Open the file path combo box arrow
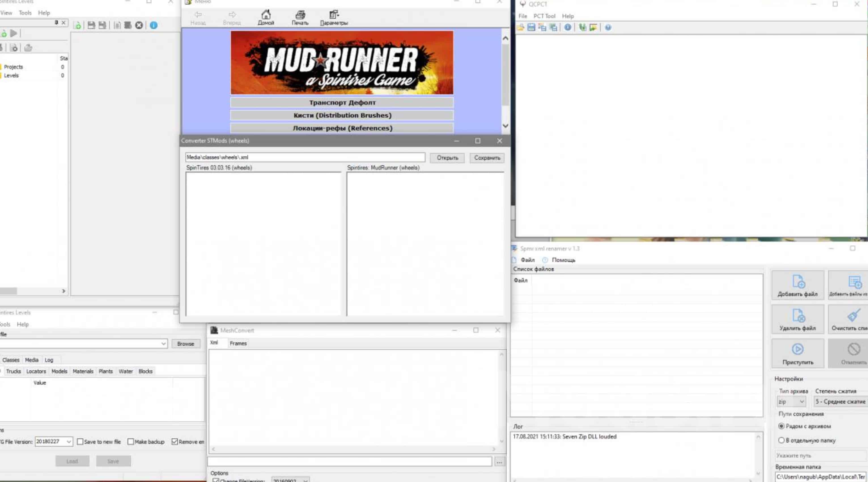The width and height of the screenshot is (868, 482). (x=164, y=343)
